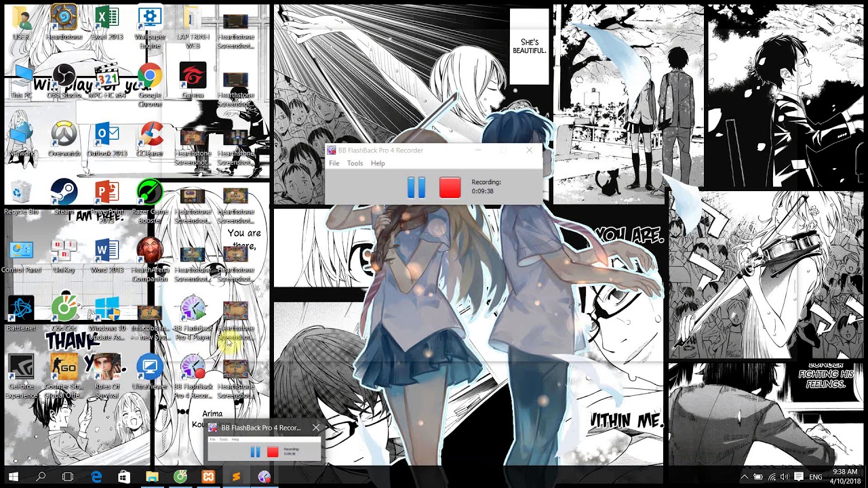The width and height of the screenshot is (868, 488).
Task: Select the Word 2013 desktop icon
Action: coord(107,256)
